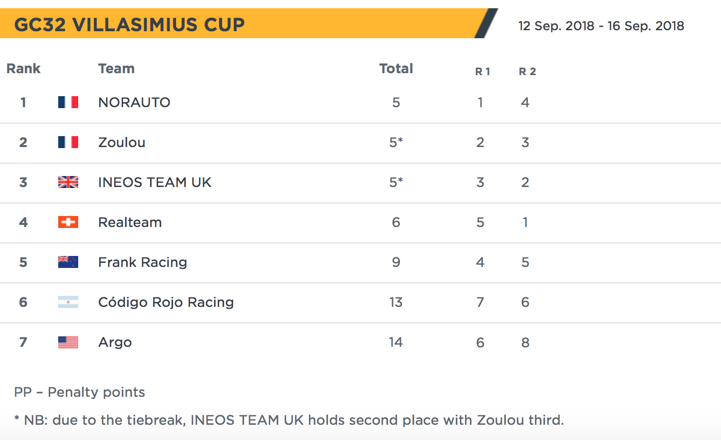Select the INEOS TEAM UK name

tap(155, 182)
